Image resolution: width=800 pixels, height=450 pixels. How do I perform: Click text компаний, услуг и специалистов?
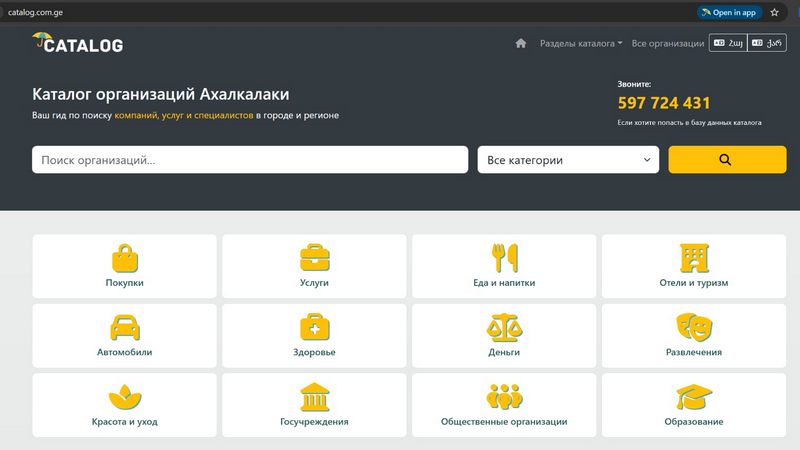tap(184, 115)
